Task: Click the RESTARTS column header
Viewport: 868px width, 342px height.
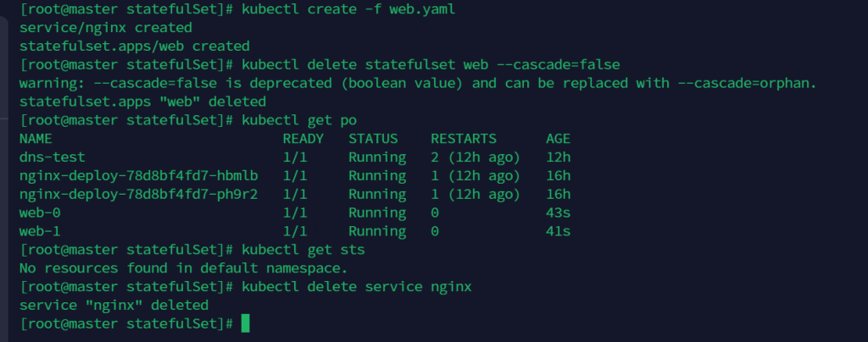Action: tap(464, 139)
